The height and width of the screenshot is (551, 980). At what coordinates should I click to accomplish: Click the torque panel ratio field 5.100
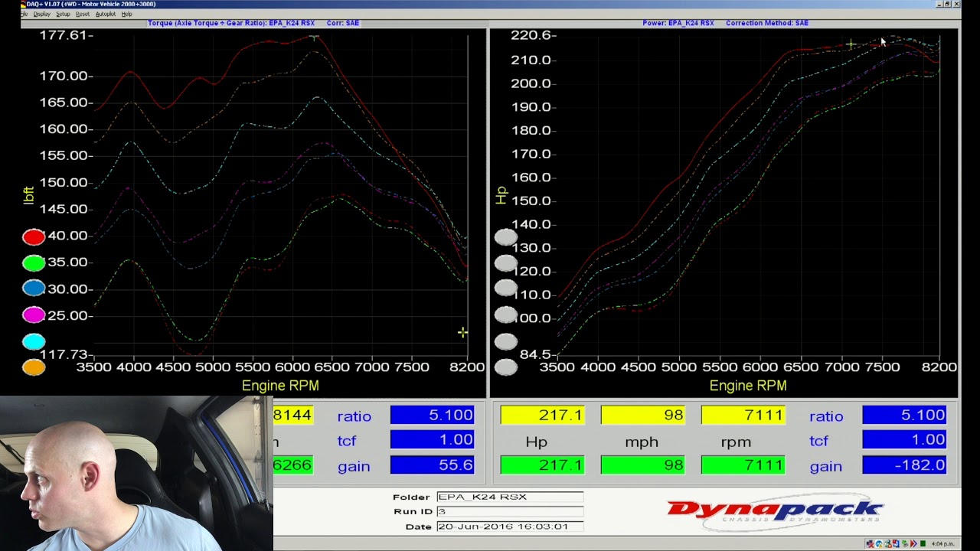433,415
